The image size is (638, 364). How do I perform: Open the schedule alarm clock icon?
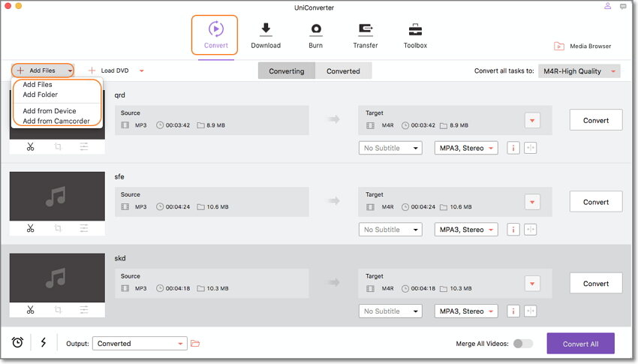pos(17,342)
